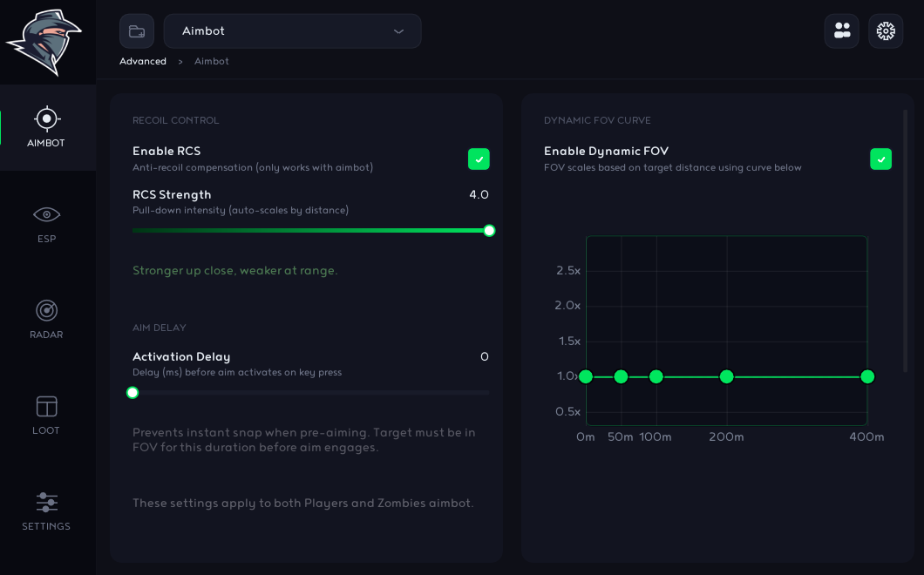Open the ESP eye icon section
Screen dimensions: 924x575
click(47, 224)
